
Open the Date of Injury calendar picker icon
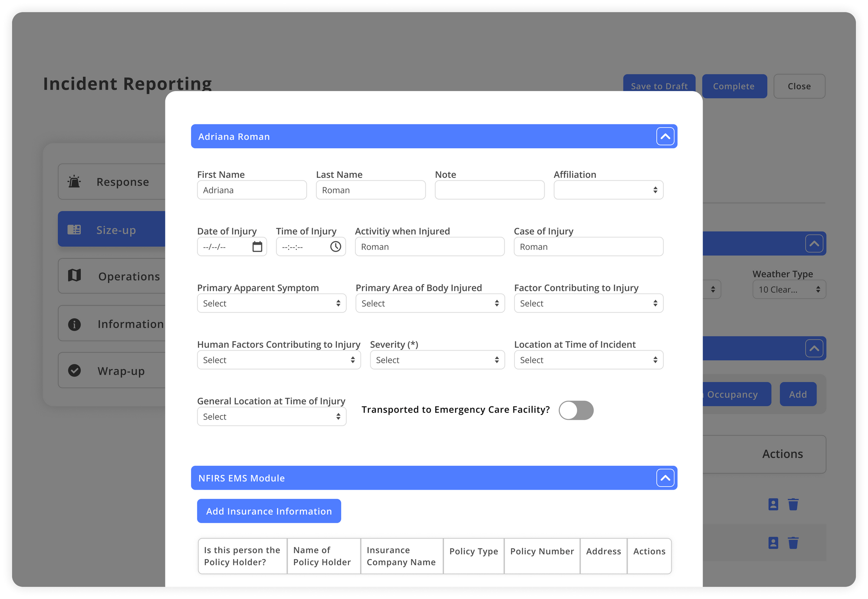click(257, 246)
